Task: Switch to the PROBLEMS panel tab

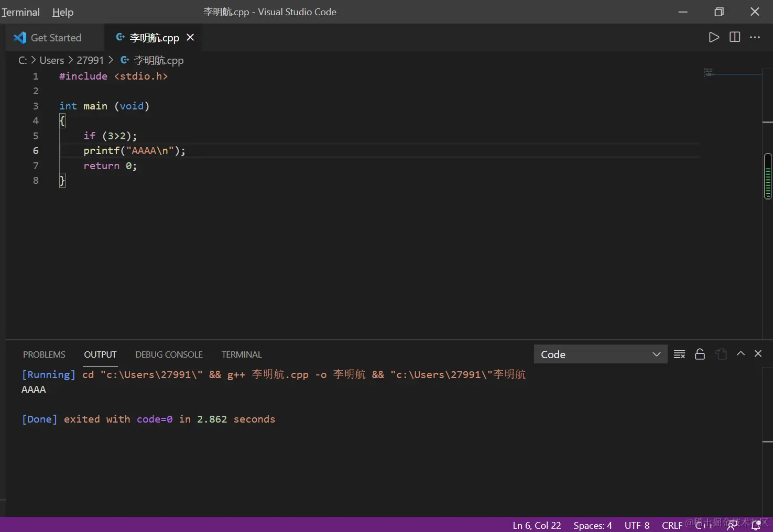Action: click(44, 354)
